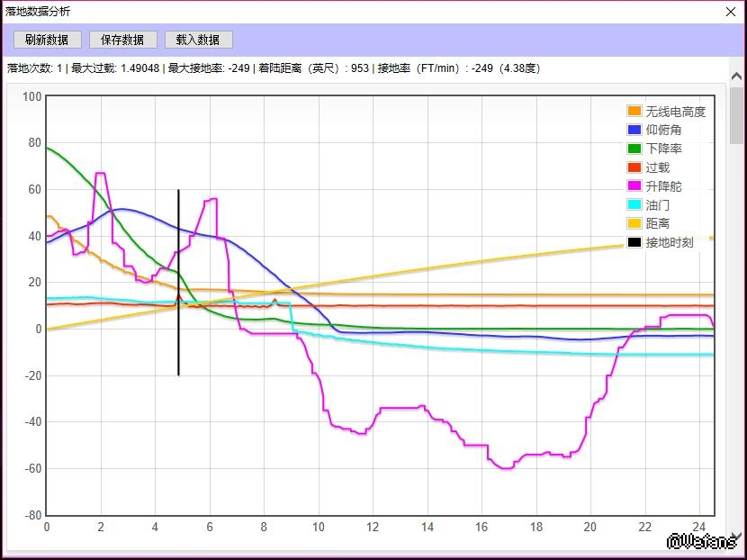This screenshot has height=560, width=747.
Task: Click the orange 无线电高度 legend swatch
Action: 634,112
